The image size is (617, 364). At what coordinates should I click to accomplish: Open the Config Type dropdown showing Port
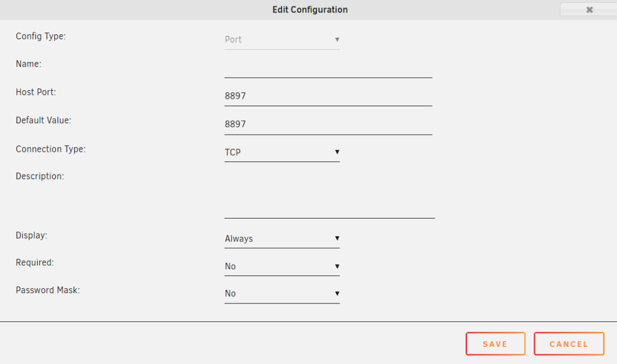[x=282, y=40]
